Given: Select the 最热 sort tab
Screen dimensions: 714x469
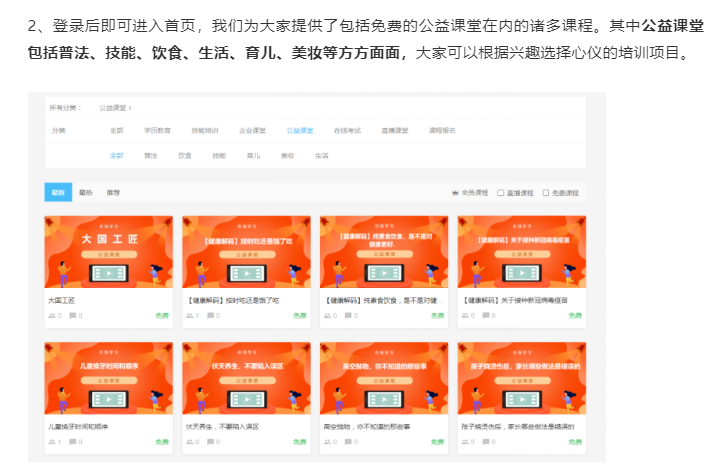Looking at the screenshot, I should [86, 193].
